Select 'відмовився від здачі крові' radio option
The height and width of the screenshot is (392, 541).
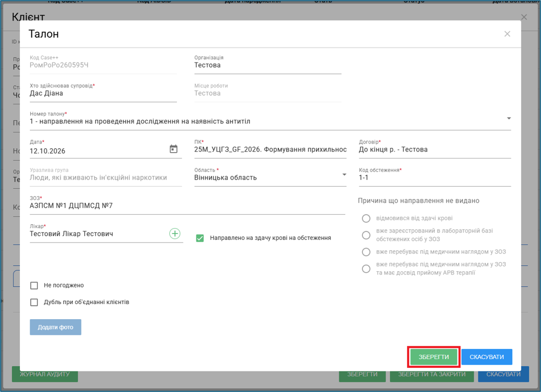click(x=366, y=218)
